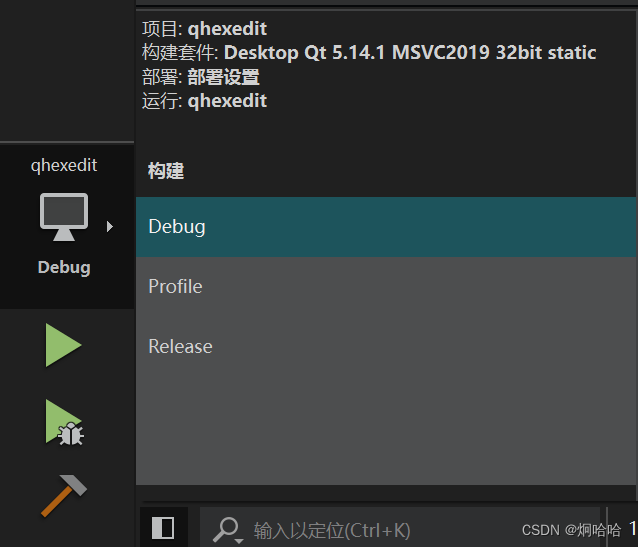638x547 pixels.
Task: Click the locator input field (Ctrl+K)
Action: point(400,530)
